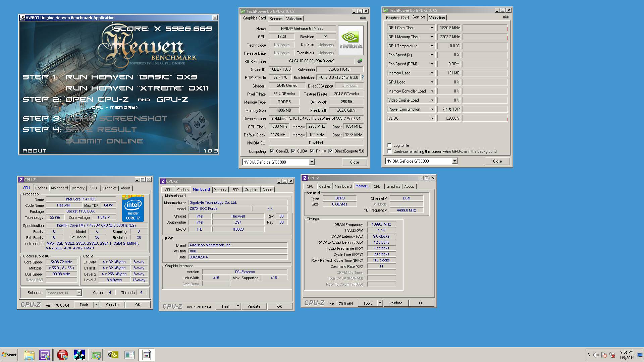Click the MFC cubes taskbar icon
Screen dimensions: 644x362
(79, 355)
